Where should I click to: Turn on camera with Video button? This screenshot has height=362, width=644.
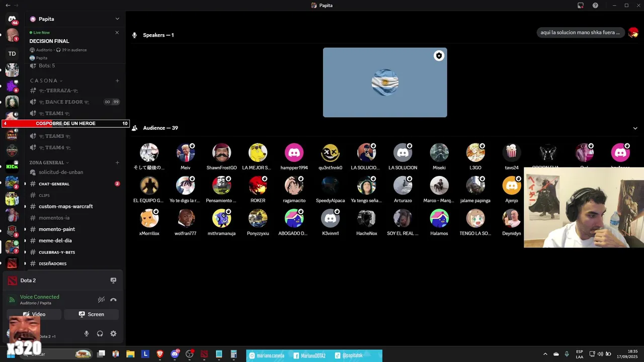click(x=34, y=314)
